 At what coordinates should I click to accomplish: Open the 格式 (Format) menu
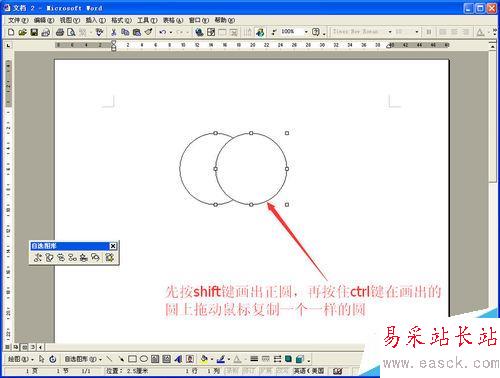pos(121,20)
